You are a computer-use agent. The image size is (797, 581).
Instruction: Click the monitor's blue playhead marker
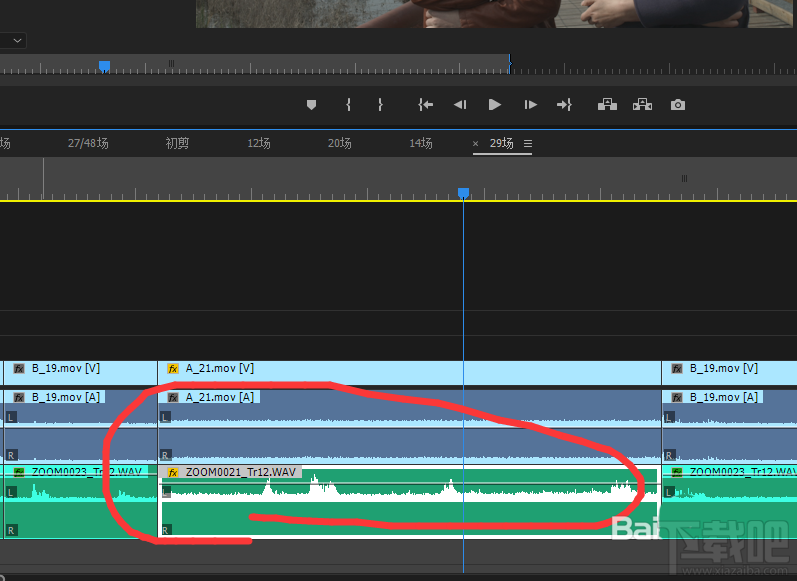point(104,66)
